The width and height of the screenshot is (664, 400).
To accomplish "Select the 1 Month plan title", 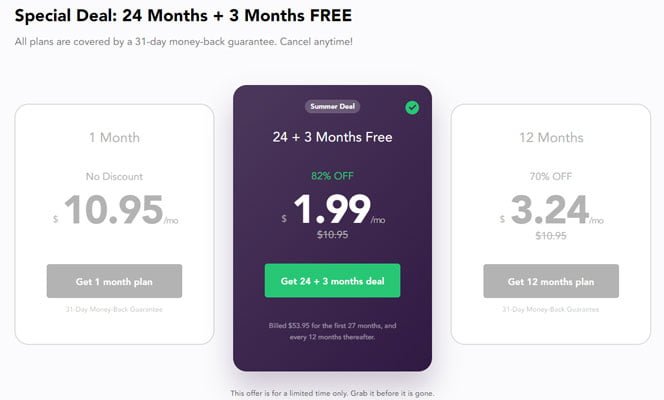I will tap(114, 138).
